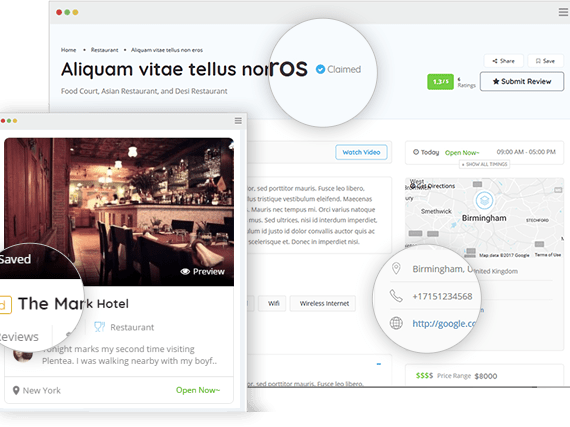
Task: Select the Wireless Internet tag
Action: pos(324,303)
